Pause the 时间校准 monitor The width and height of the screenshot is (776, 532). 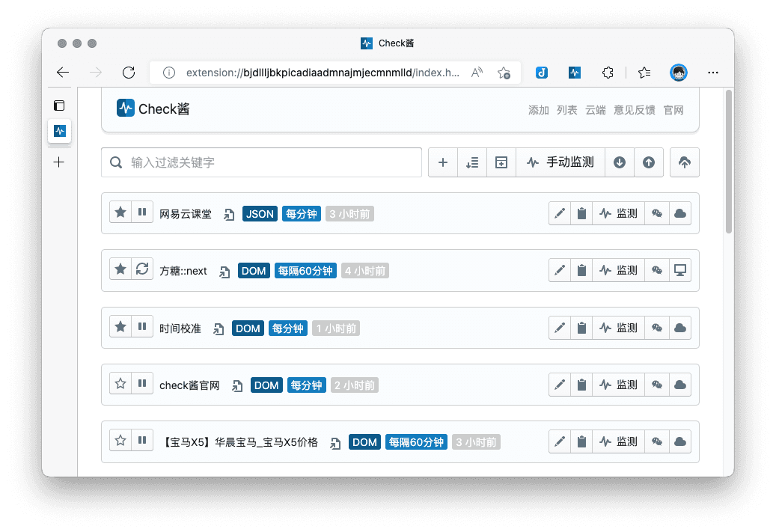142,328
